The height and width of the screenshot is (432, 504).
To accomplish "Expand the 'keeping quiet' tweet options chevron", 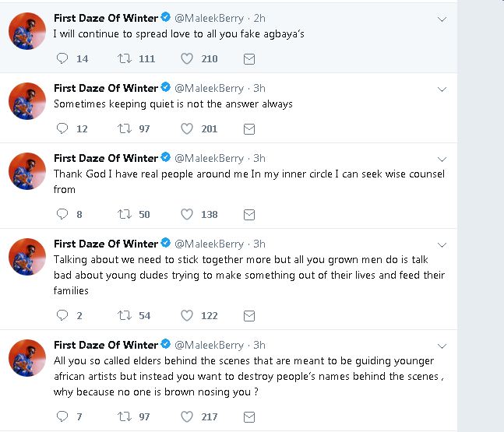I will coord(442,89).
